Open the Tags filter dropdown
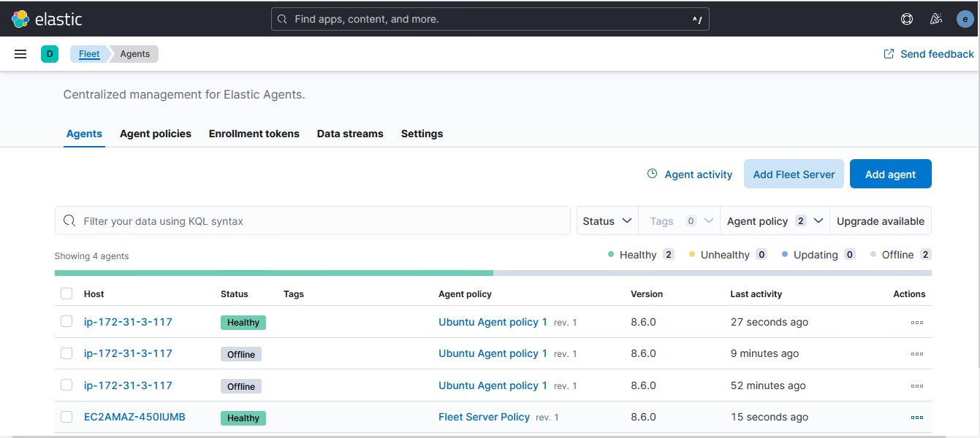 pos(678,220)
